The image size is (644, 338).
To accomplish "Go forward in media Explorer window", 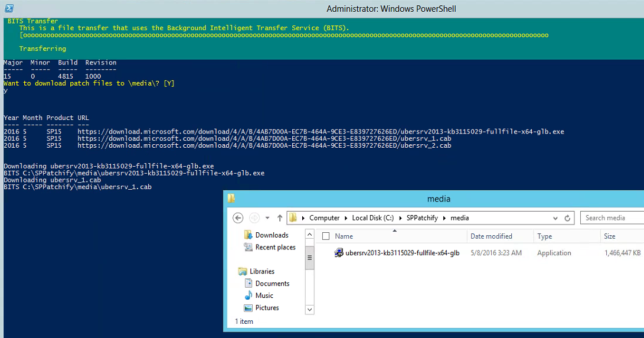I will click(x=254, y=218).
